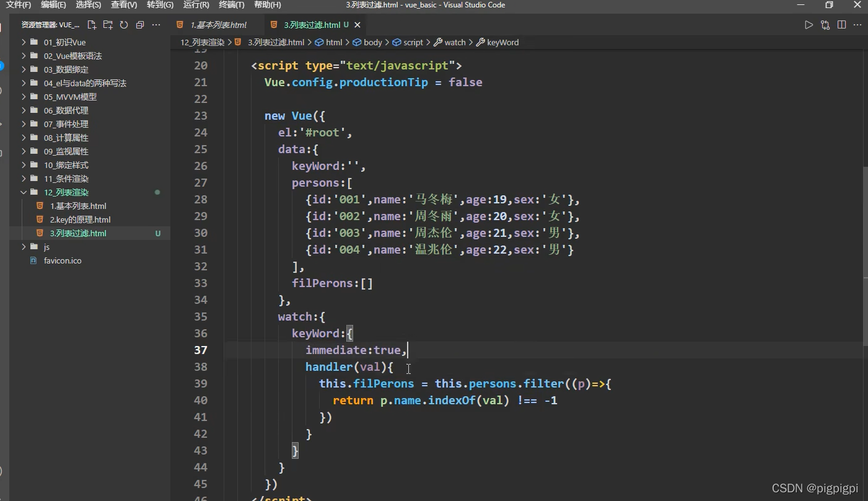Select the 3.列表过滤.html editor tab

click(x=315, y=25)
